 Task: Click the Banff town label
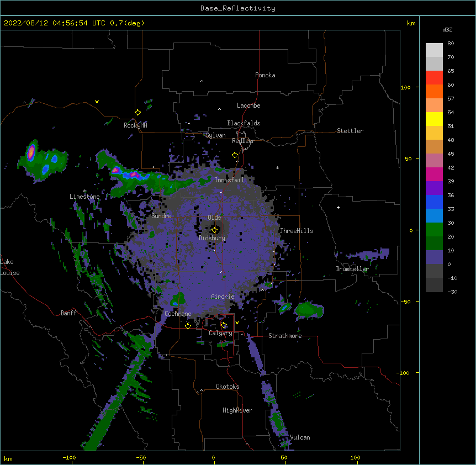[68, 313]
